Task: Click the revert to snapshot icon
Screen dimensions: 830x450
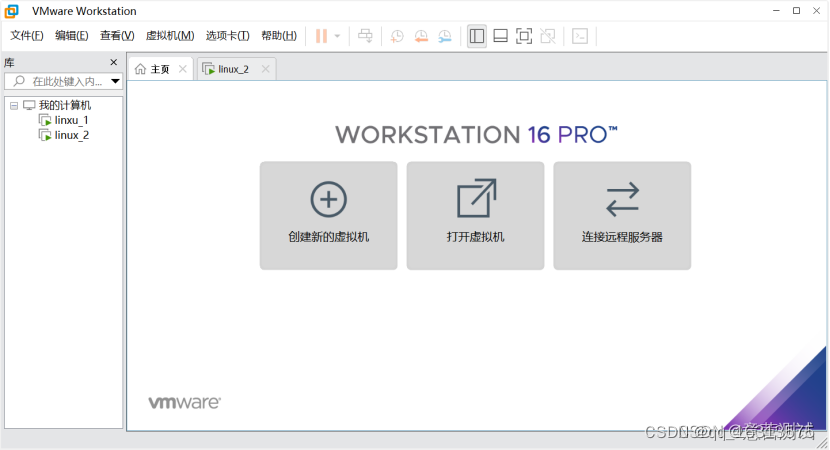Action: coord(421,36)
